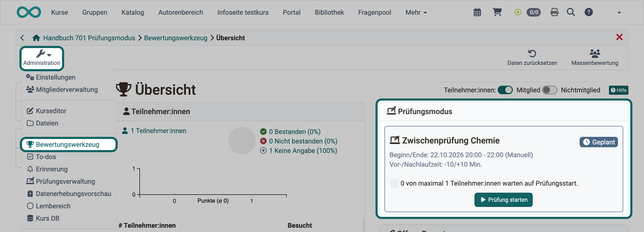Go to Handbuch 701 Prüfungsmodus breadcrumb
644x232 pixels.
click(89, 38)
